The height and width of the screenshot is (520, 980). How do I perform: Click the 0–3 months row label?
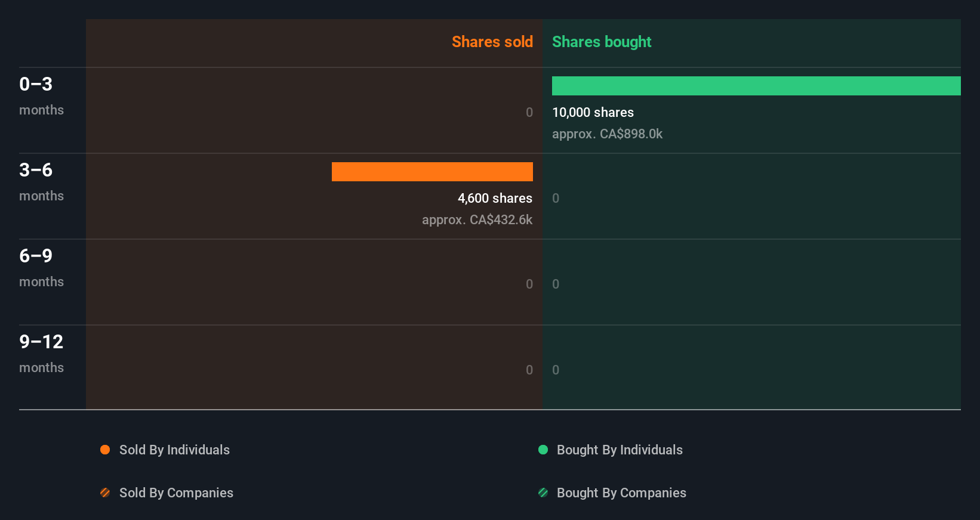[x=41, y=96]
